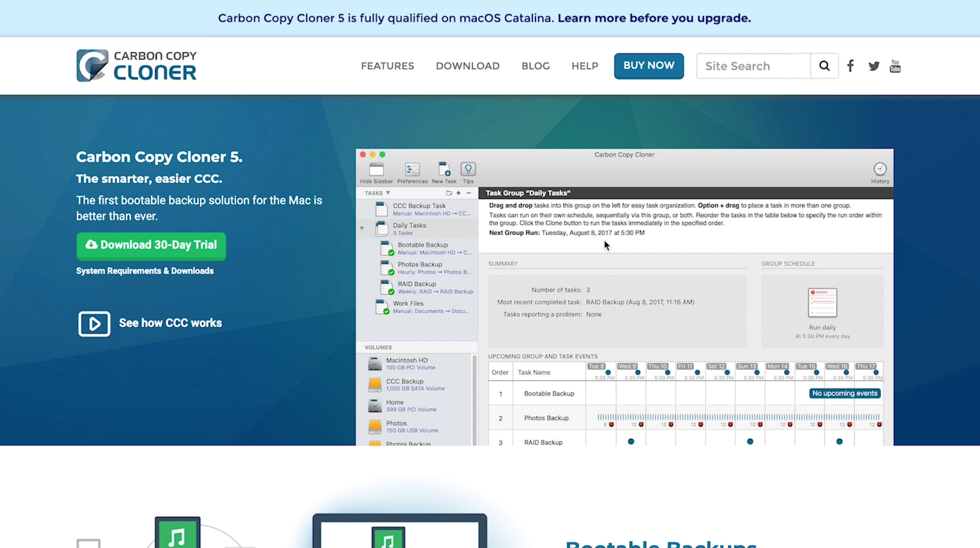Click the Carbon Copy Cloner logo
This screenshot has width=980, height=548.
[136, 65]
